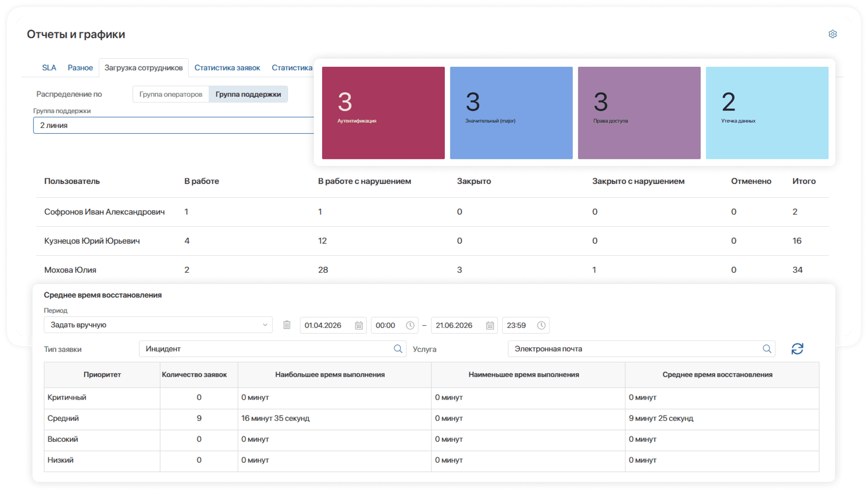Click search icon in Тип заявки field
Image resolution: width=868 pixels, height=498 pixels.
tap(398, 349)
